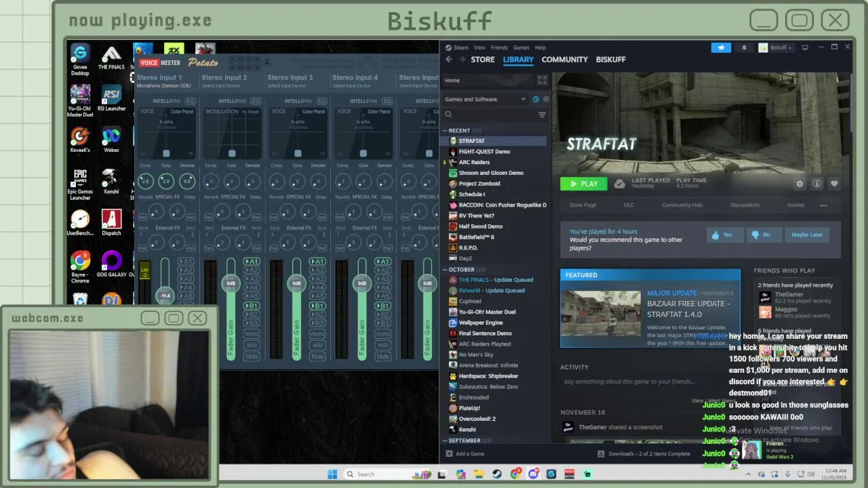Open KovaaK's desktop shortcut
Screen dimensions: 868x488
click(x=80, y=140)
